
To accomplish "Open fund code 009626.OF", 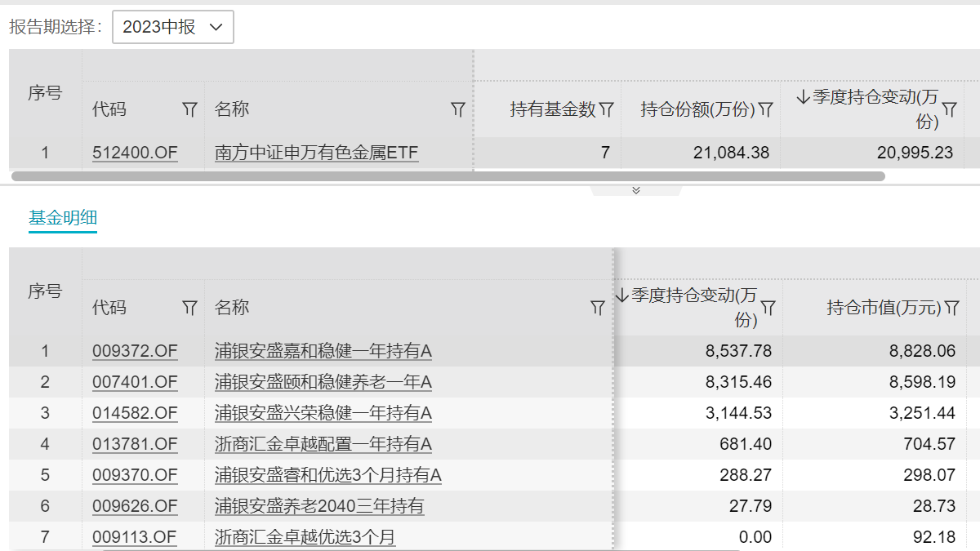I will click(x=135, y=506).
